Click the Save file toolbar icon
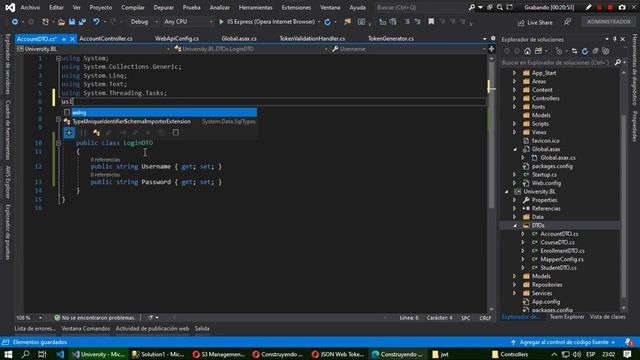This screenshot has height=360, width=640. click(72, 22)
